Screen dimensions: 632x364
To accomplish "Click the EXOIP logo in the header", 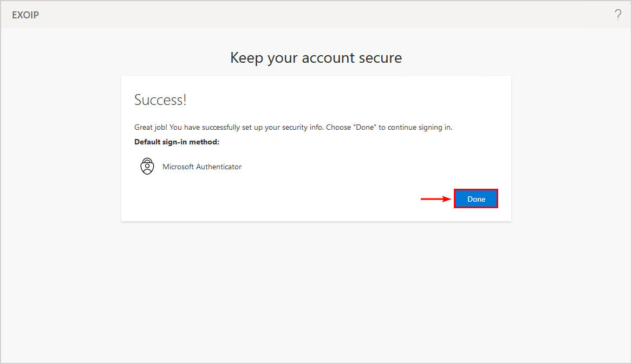I will [25, 15].
